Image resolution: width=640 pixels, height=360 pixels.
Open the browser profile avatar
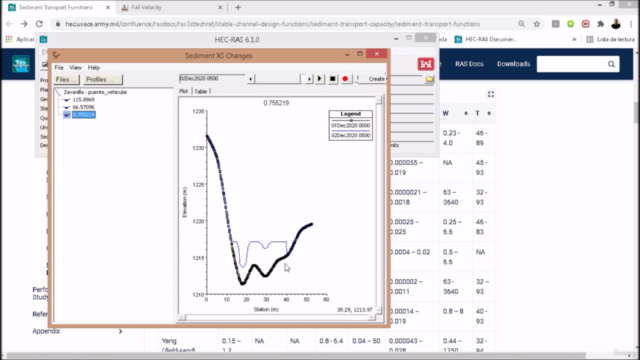[616, 24]
